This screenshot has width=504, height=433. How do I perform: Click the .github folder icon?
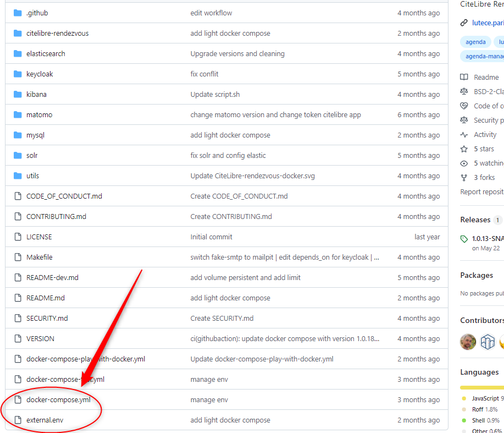pyautogui.click(x=17, y=13)
